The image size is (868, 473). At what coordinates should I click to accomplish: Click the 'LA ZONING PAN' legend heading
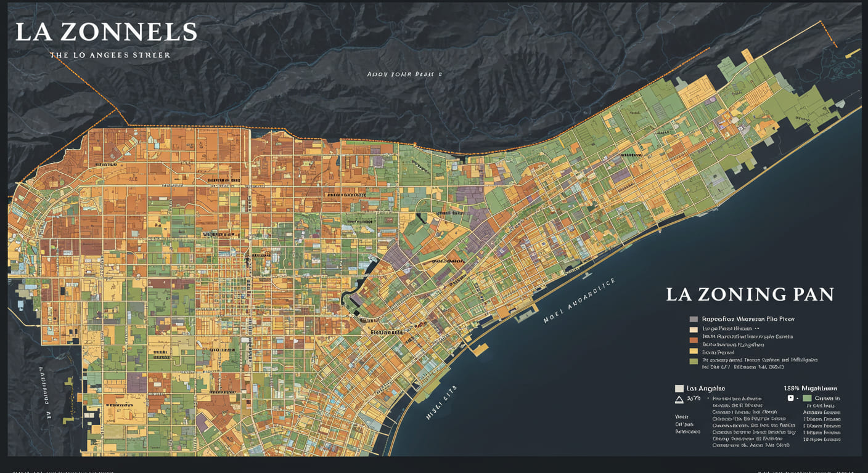pyautogui.click(x=750, y=294)
